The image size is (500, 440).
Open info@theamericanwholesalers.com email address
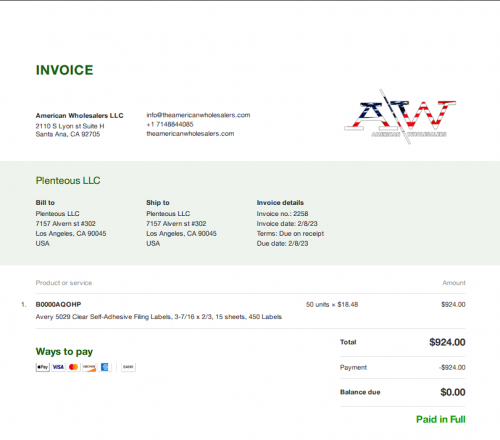pos(198,115)
